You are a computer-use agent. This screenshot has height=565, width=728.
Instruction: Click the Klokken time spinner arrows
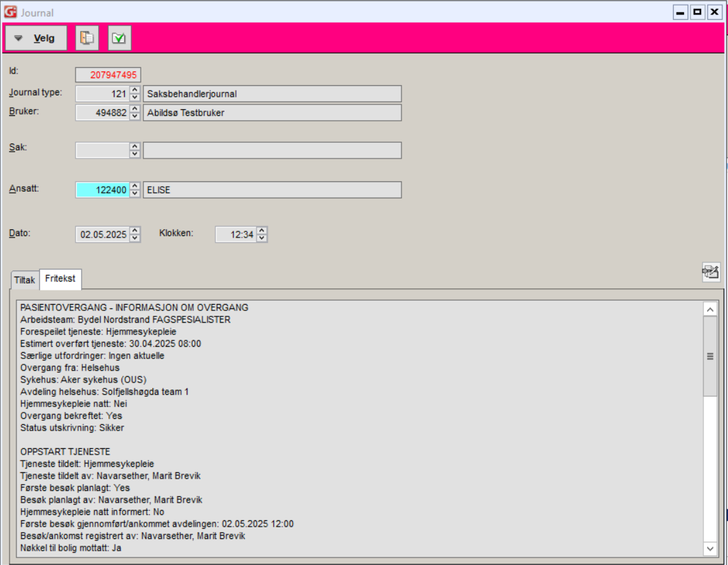(x=262, y=235)
